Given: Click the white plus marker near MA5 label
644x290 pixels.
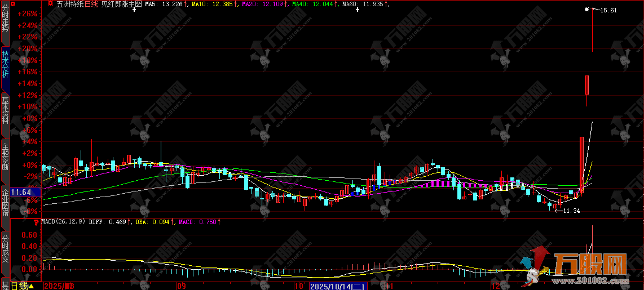Looking at the screenshot, I should coord(134,10).
